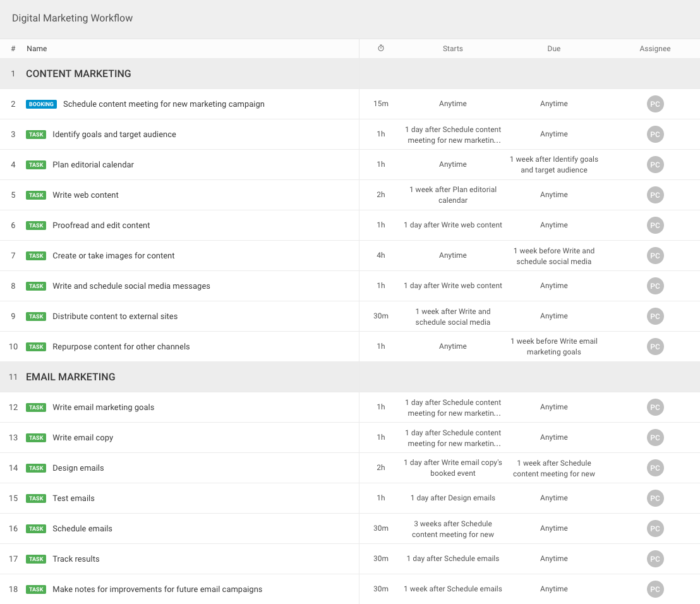The image size is (700, 604).
Task: Click the TASK badge beside Design emails
Action: [36, 468]
